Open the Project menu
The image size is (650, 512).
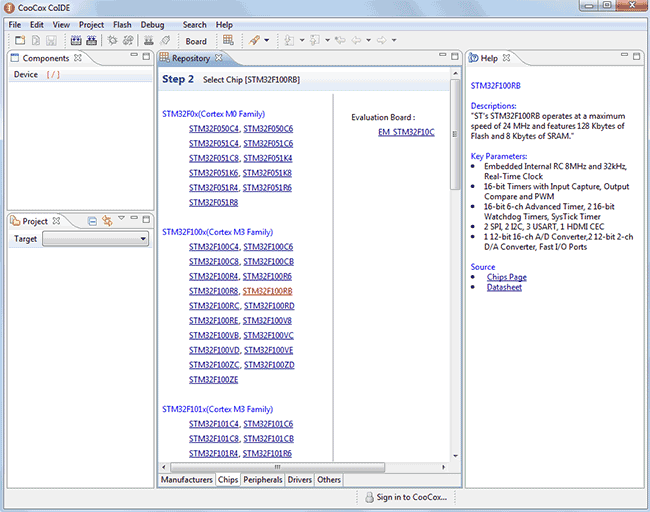click(91, 24)
